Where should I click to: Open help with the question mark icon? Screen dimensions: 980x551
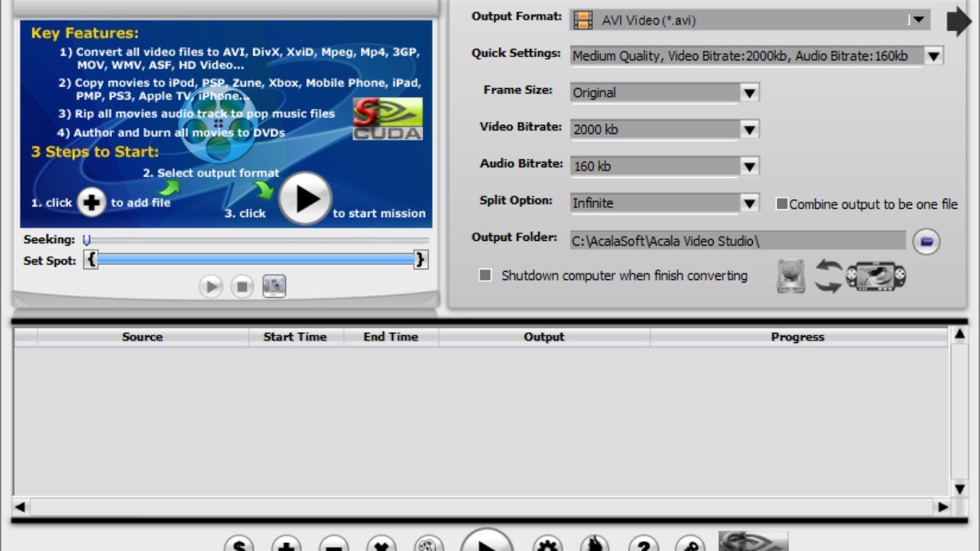(643, 543)
